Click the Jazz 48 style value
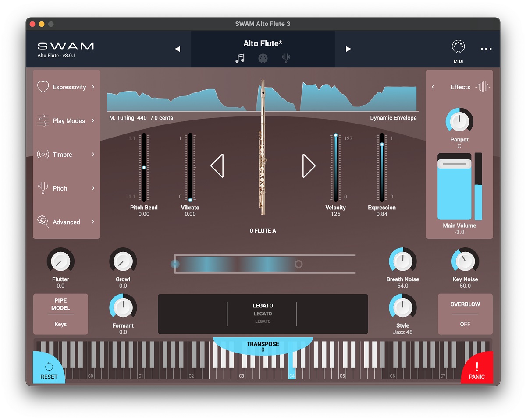 tap(402, 332)
